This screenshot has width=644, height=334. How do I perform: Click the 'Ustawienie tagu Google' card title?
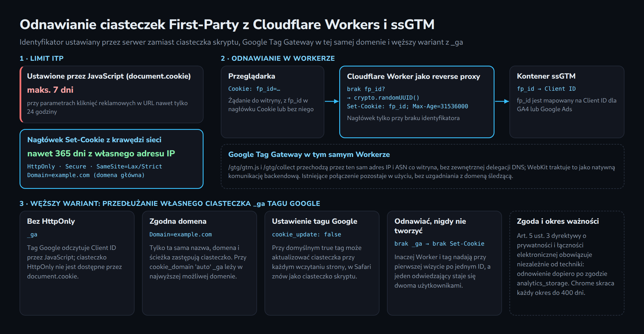click(x=315, y=221)
